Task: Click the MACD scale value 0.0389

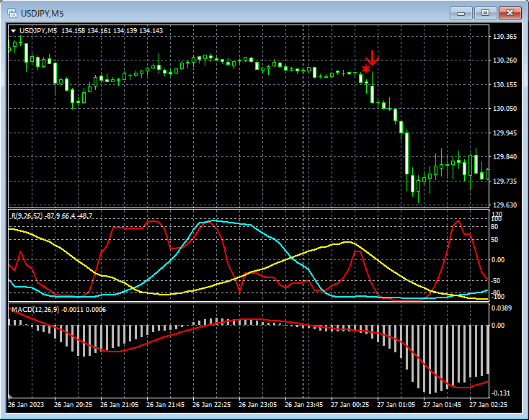Action: 502,308
